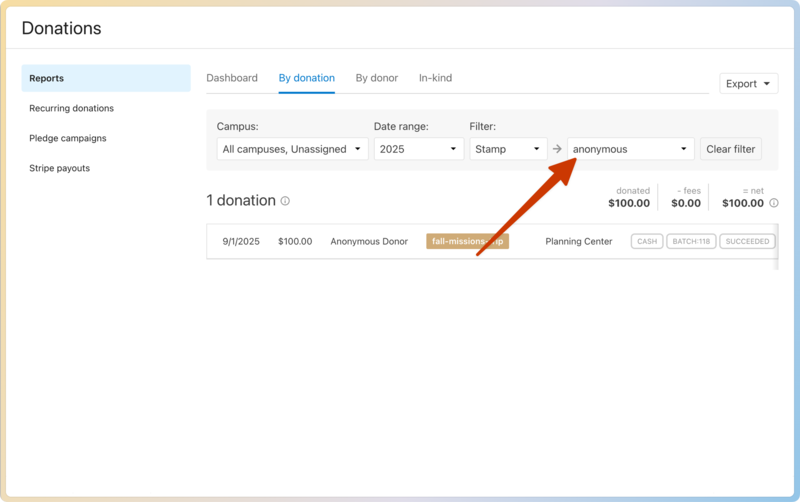Click arrow icon between filter dropdowns
Screen dimensions: 800x502
coord(557,149)
